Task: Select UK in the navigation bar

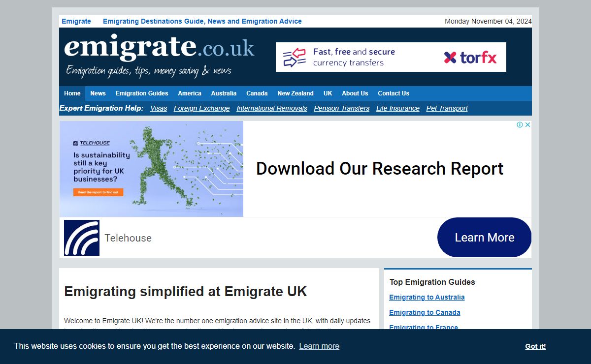Action: (328, 93)
